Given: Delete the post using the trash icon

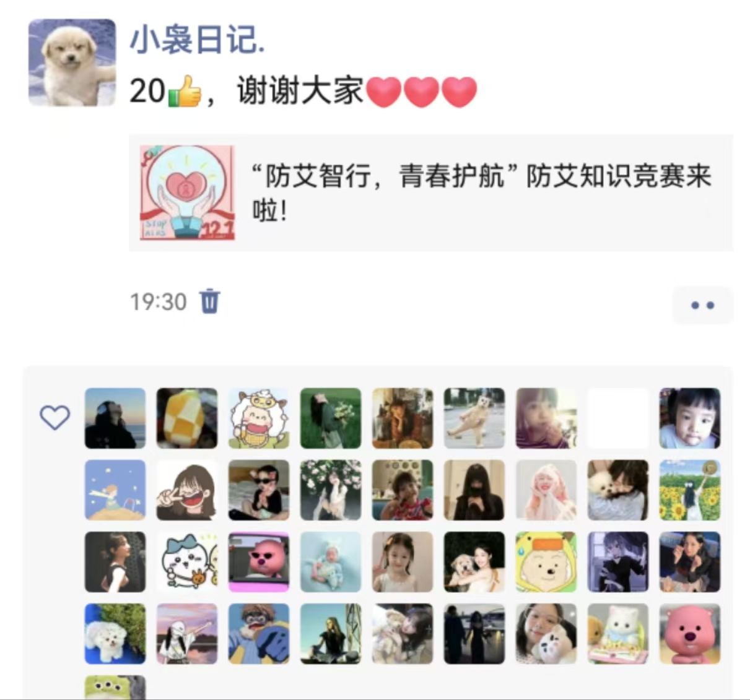Looking at the screenshot, I should (x=210, y=301).
